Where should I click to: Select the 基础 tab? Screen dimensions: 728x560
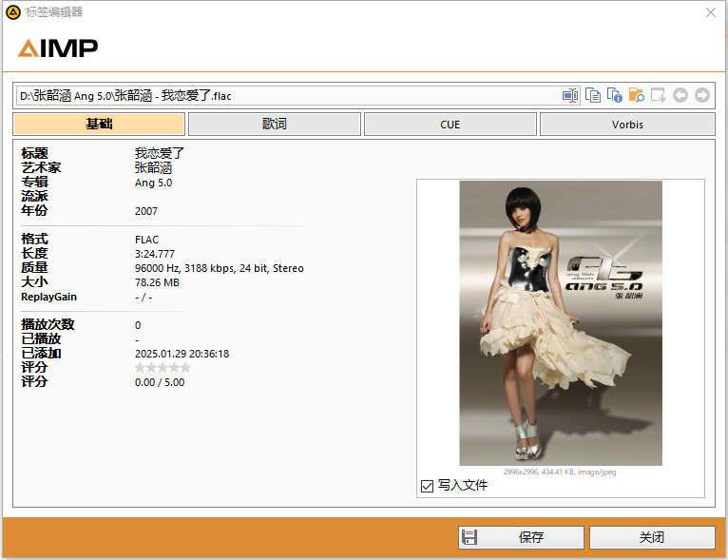click(x=99, y=124)
